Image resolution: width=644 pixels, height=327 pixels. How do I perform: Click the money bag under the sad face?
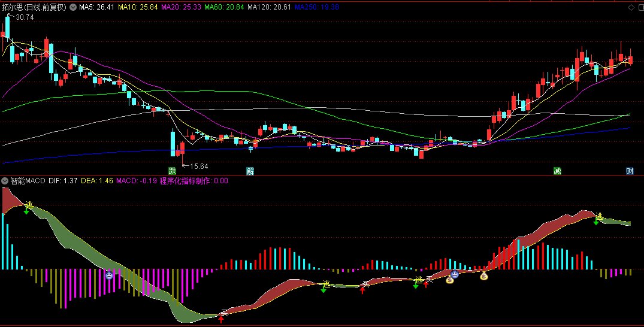(x=450, y=279)
